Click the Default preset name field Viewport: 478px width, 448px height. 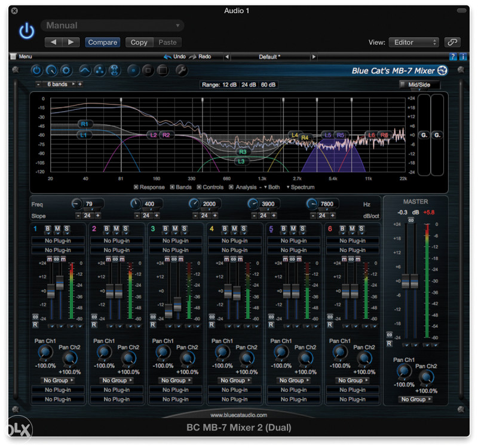(x=270, y=57)
